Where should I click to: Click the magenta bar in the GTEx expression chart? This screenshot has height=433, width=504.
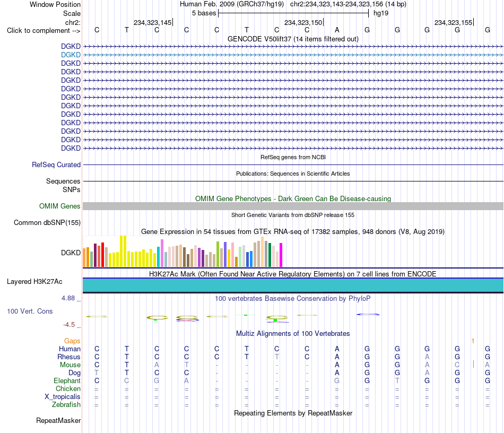pos(281,255)
